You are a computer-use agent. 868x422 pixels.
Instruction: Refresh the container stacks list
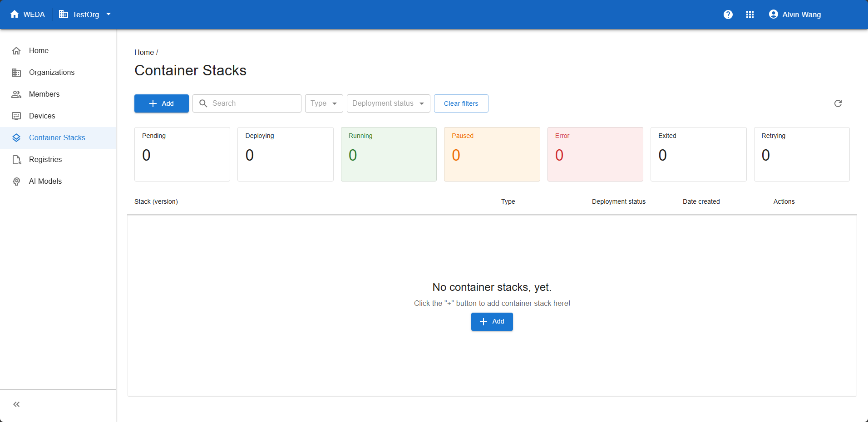pyautogui.click(x=838, y=103)
